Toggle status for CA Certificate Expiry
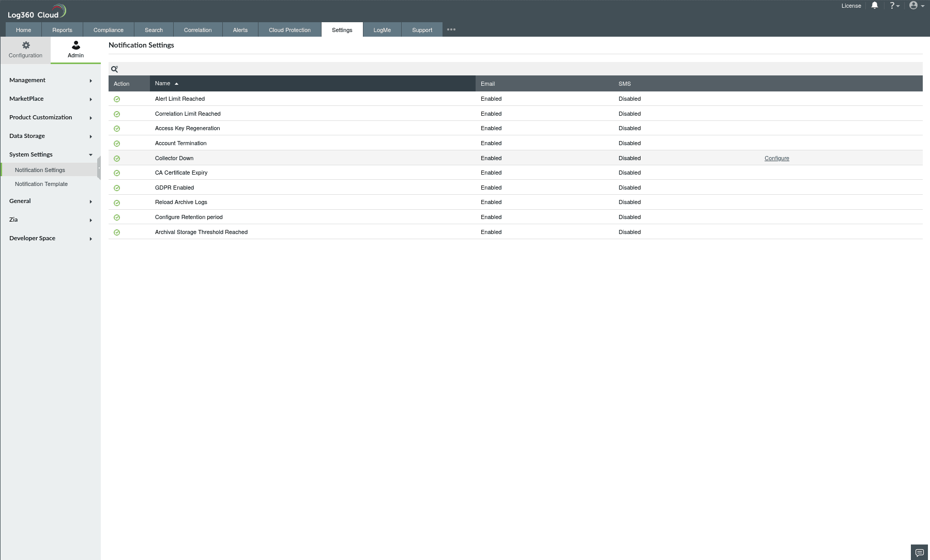Viewport: 930px width, 560px height. (117, 173)
